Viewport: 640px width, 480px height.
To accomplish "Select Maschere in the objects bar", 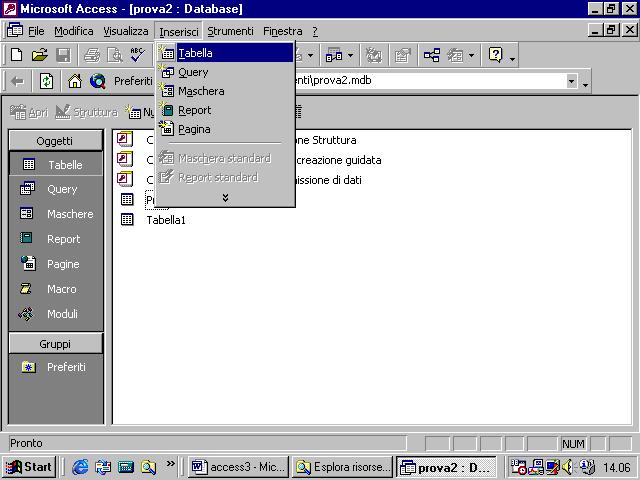I will point(56,213).
